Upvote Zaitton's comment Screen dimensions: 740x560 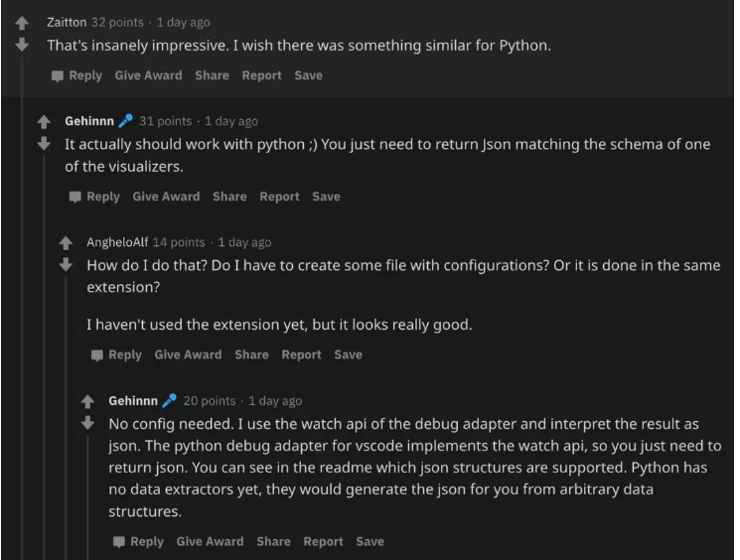[x=22, y=23]
